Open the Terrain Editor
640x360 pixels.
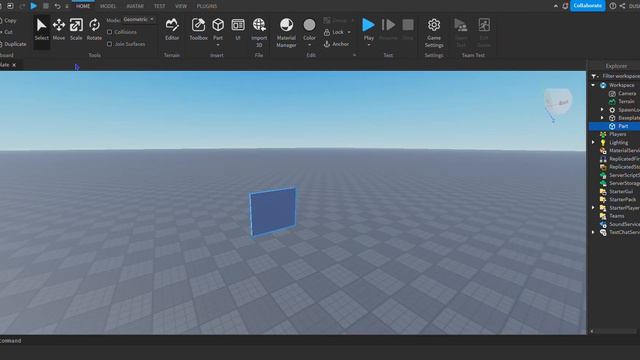[172, 29]
